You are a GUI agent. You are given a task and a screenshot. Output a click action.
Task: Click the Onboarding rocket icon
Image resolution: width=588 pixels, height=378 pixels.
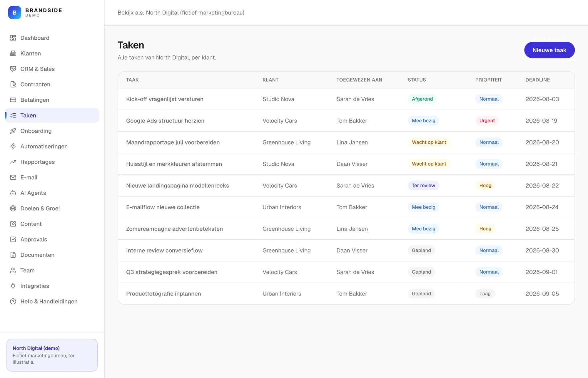point(13,131)
